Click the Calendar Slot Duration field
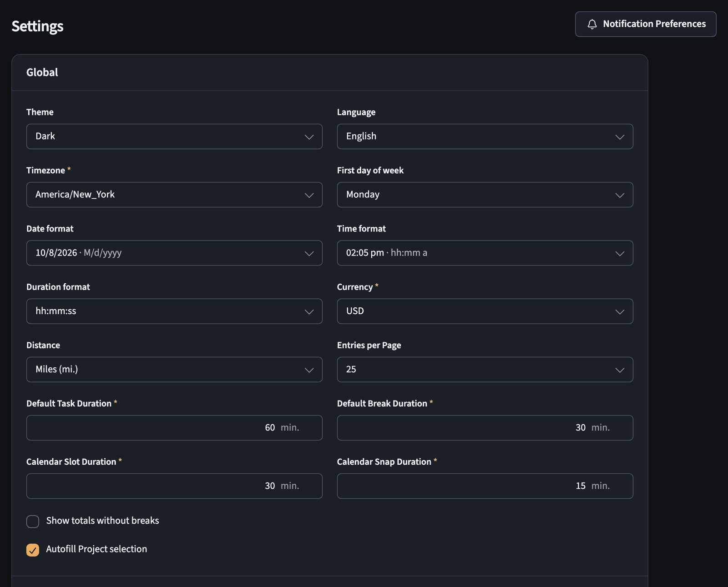This screenshot has width=728, height=587. 174,486
